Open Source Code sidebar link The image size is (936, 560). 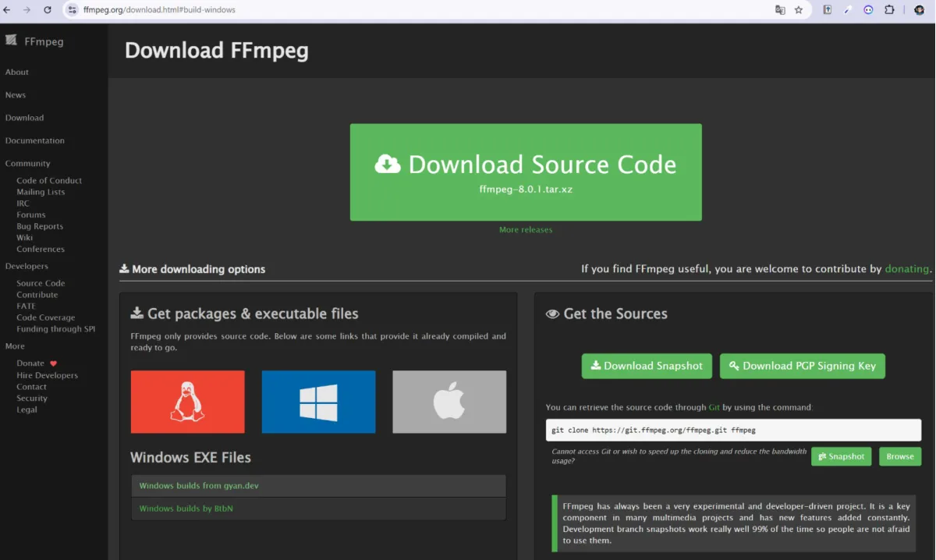41,283
